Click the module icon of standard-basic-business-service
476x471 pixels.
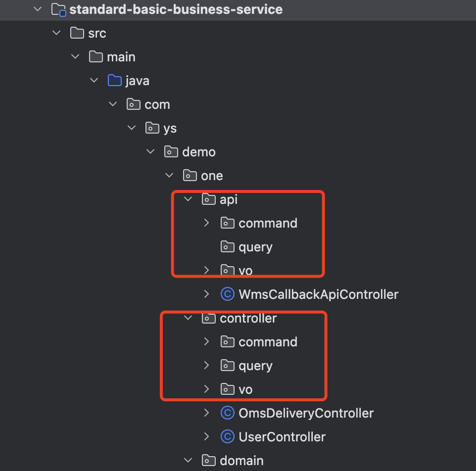tap(58, 10)
